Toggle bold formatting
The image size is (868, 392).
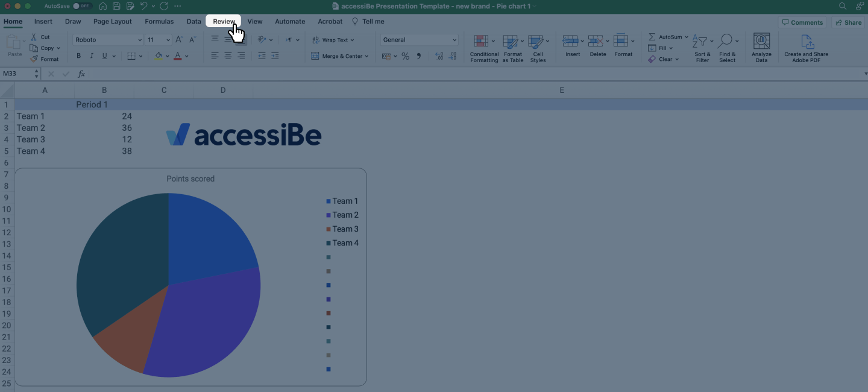click(78, 55)
